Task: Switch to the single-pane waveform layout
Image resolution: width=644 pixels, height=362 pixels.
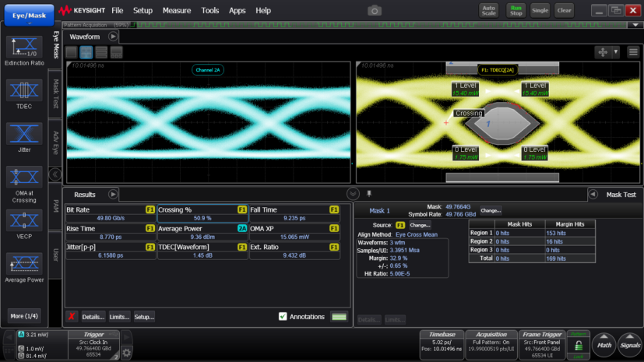Action: coord(72,52)
